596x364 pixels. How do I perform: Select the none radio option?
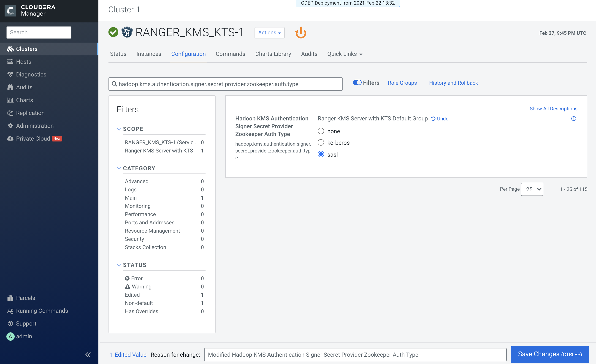pos(321,131)
